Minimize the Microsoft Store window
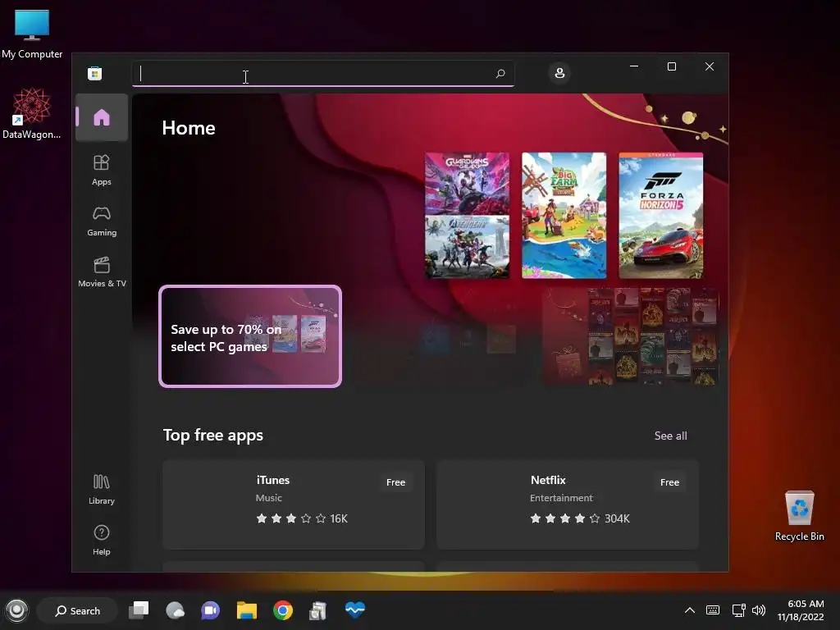The width and height of the screenshot is (840, 630). click(634, 66)
